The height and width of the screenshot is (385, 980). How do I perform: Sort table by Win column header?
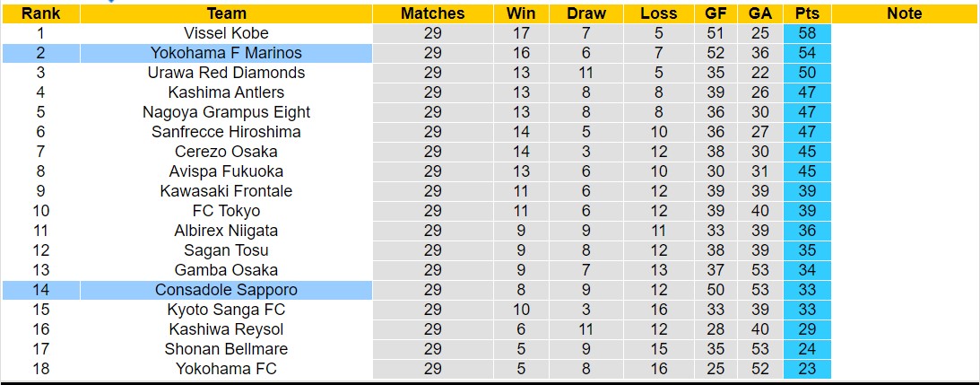point(521,13)
